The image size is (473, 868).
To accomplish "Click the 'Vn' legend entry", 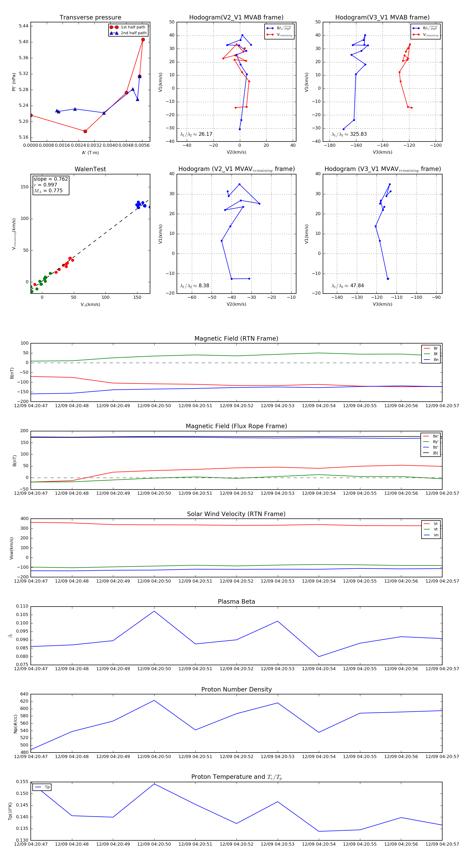I will tap(431, 535).
